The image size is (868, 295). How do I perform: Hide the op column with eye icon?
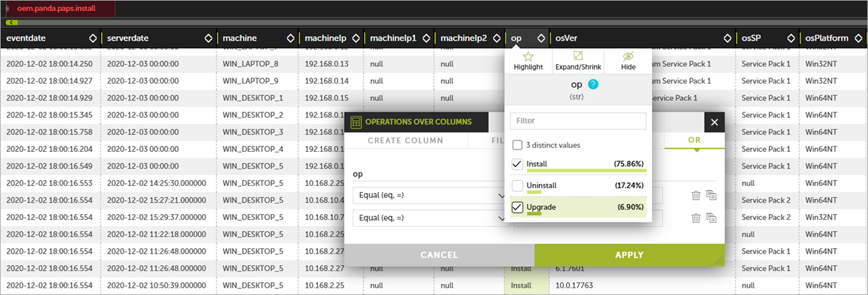628,57
